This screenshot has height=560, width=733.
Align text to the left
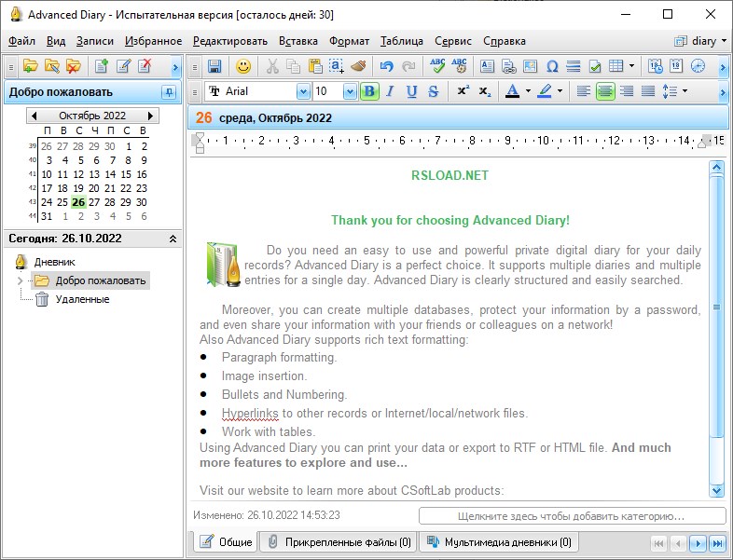pyautogui.click(x=584, y=91)
